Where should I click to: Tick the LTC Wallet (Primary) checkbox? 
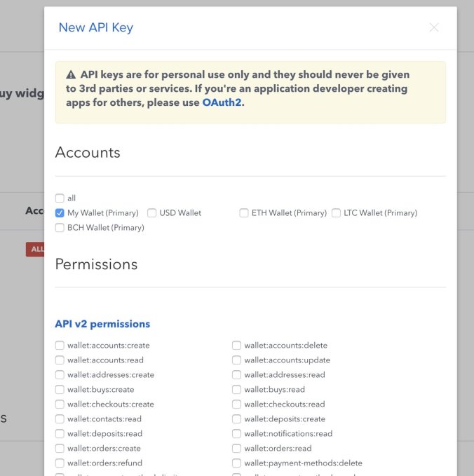click(337, 213)
